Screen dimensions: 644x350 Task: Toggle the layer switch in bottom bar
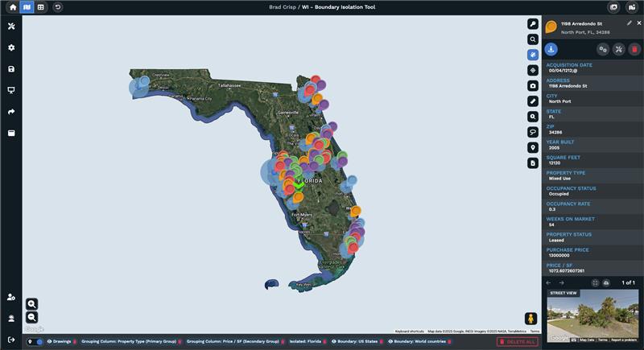[x=39, y=342]
